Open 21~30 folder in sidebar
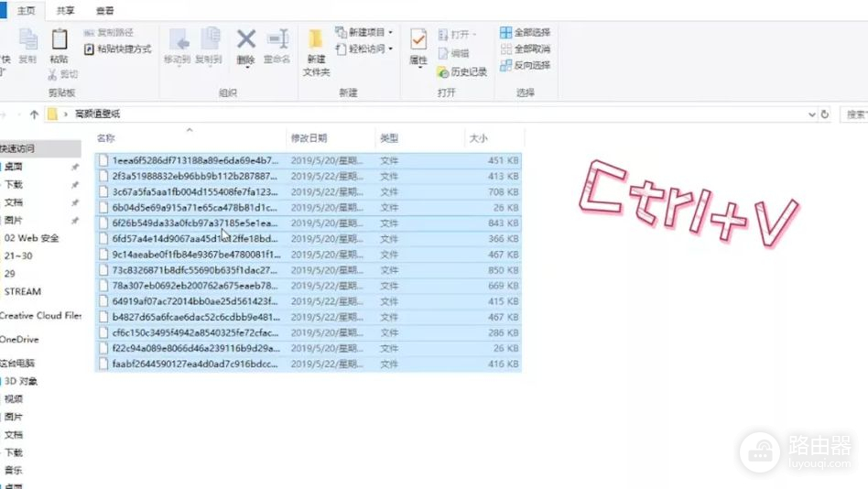Viewport: 868px width, 489px height. point(19,255)
